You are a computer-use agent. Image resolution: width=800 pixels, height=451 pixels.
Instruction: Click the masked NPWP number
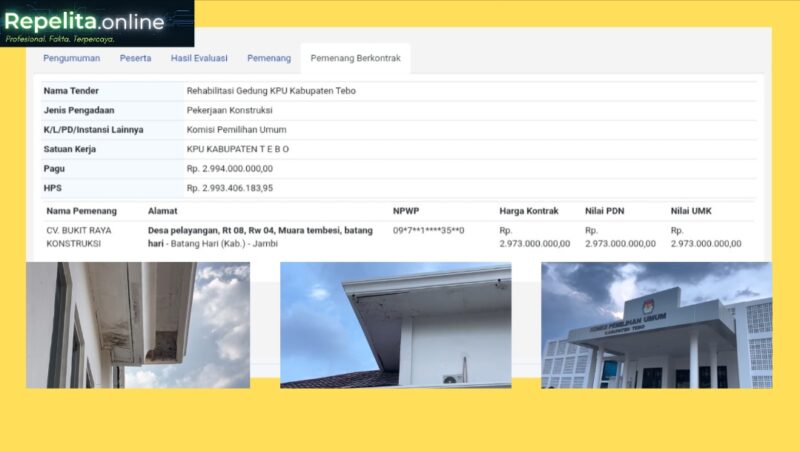coord(429,230)
